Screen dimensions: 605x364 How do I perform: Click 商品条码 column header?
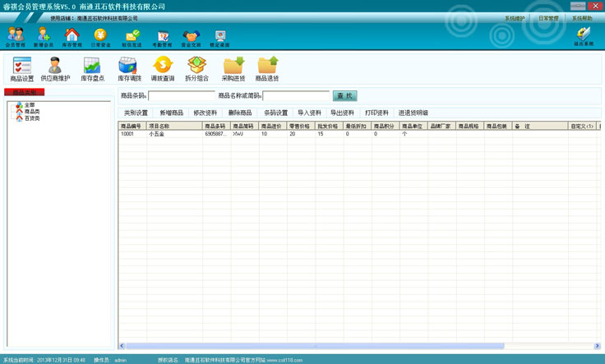click(x=216, y=126)
